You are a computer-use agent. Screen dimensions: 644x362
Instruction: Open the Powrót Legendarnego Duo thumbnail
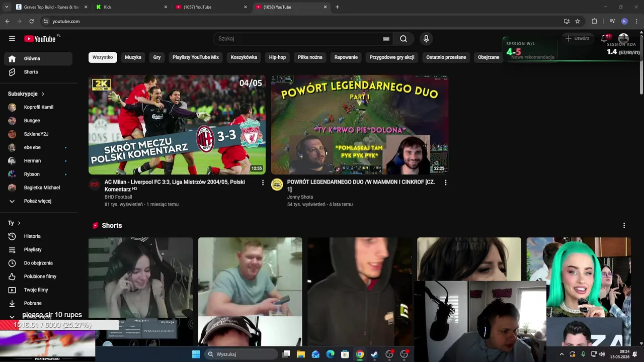point(360,125)
